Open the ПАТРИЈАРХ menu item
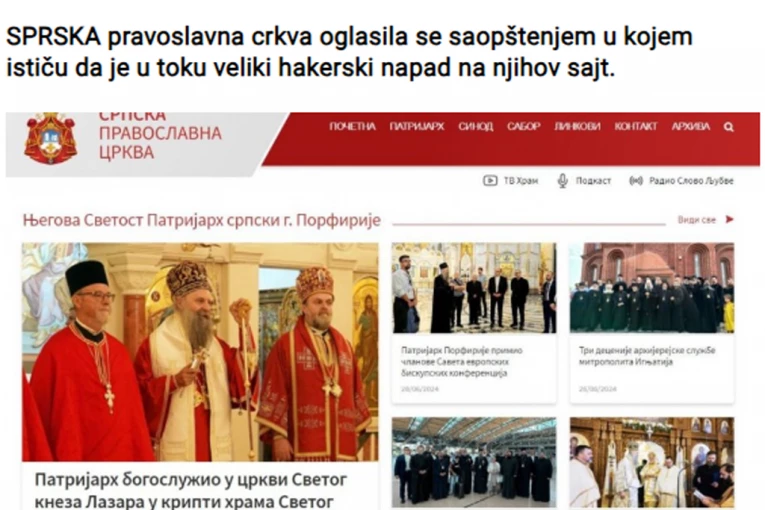765x510 pixels. click(417, 126)
